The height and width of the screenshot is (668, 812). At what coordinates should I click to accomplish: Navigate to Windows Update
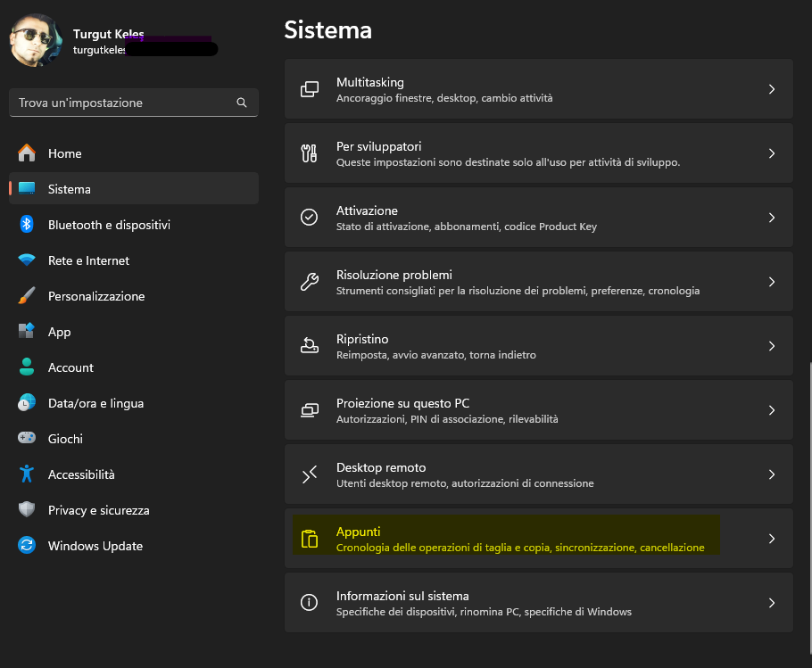point(95,546)
